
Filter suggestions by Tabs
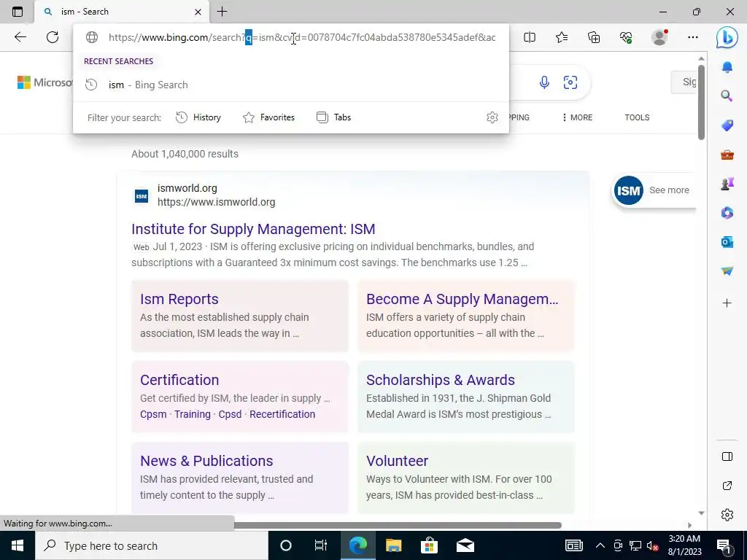(x=333, y=117)
